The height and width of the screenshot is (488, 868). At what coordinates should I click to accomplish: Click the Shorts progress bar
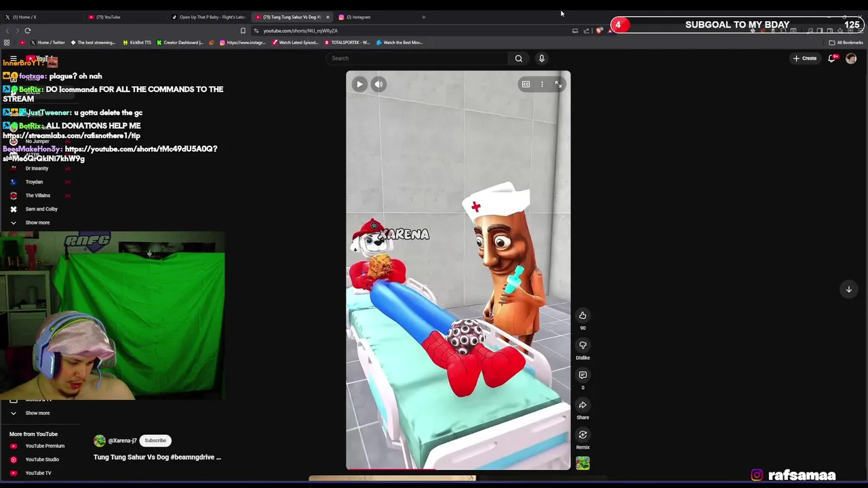[458, 468]
